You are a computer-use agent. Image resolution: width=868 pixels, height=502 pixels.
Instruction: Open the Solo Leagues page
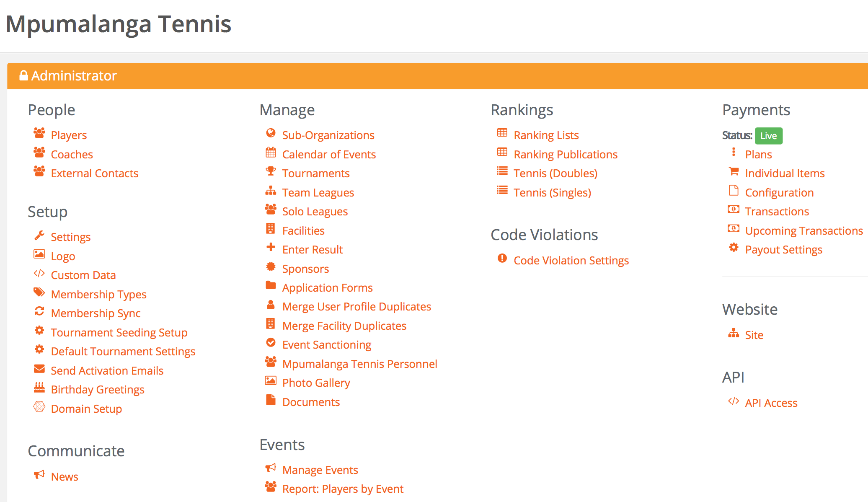pyautogui.click(x=315, y=211)
